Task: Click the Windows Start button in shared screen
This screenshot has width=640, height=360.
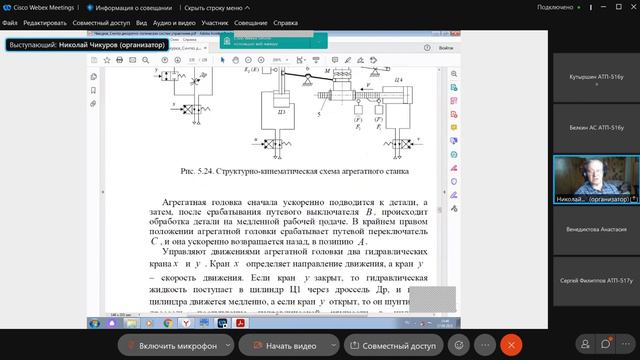Action: [94, 323]
